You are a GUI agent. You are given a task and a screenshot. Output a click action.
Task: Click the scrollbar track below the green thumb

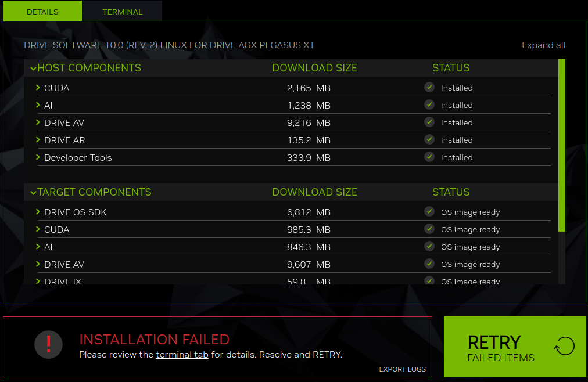click(562, 258)
